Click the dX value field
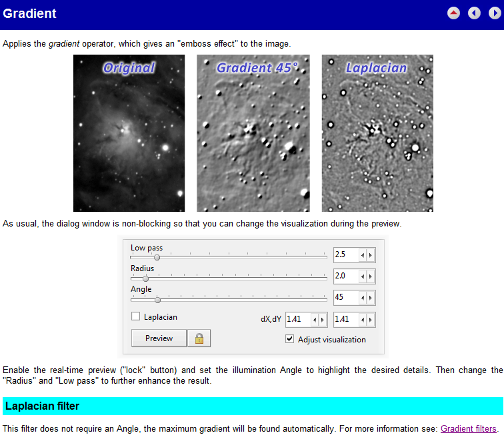This screenshot has height=439, width=504. tap(298, 319)
